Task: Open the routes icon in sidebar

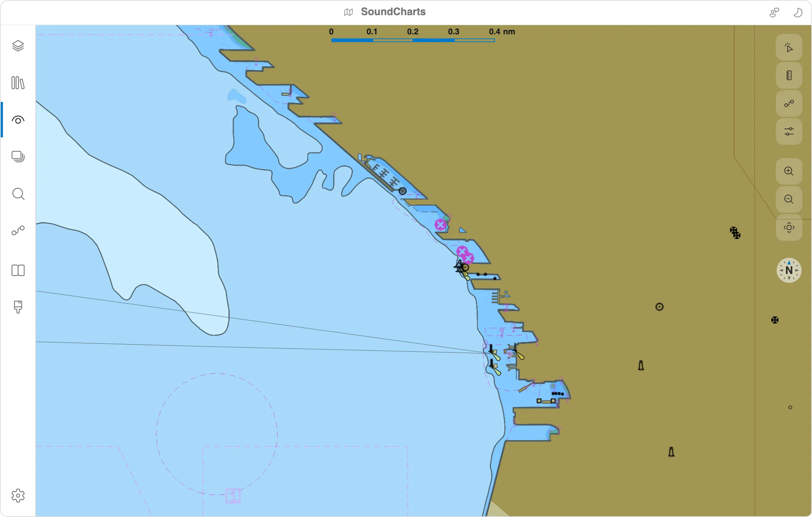Action: click(x=18, y=231)
